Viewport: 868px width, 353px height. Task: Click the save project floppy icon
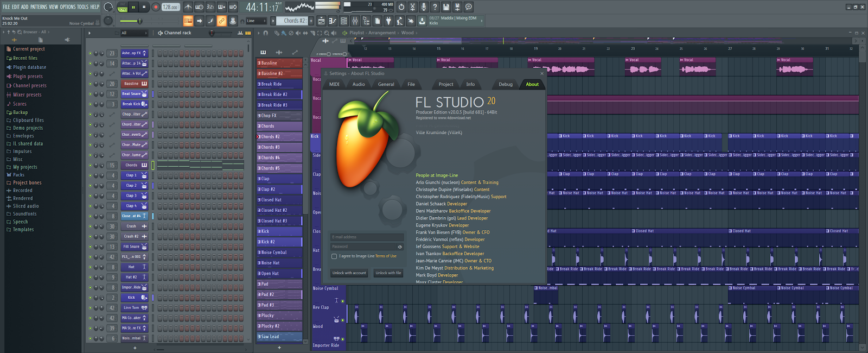point(446,7)
